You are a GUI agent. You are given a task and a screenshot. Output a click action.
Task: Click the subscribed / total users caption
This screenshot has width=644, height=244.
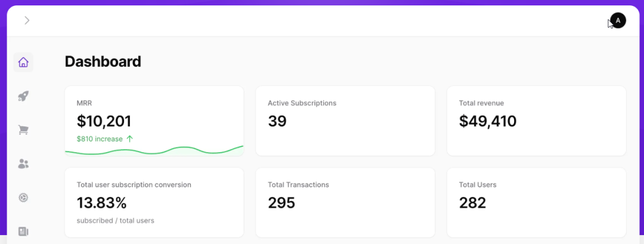tap(116, 221)
